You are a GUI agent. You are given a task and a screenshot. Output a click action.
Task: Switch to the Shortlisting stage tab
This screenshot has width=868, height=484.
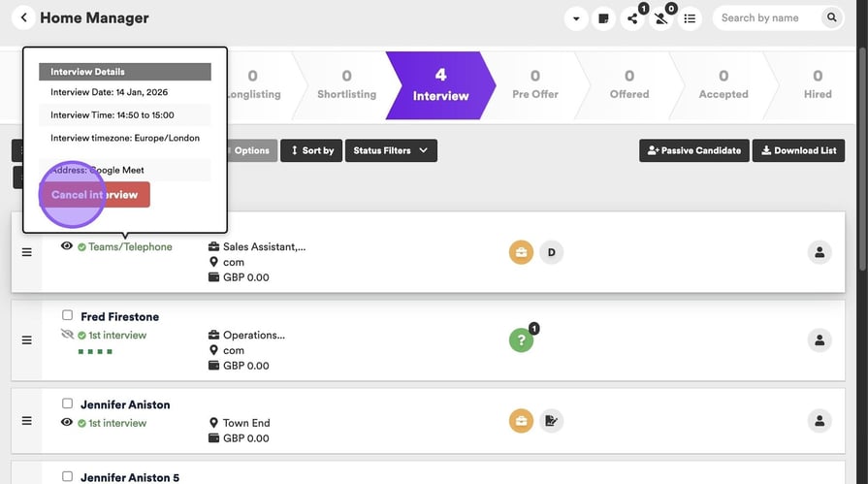(x=346, y=84)
